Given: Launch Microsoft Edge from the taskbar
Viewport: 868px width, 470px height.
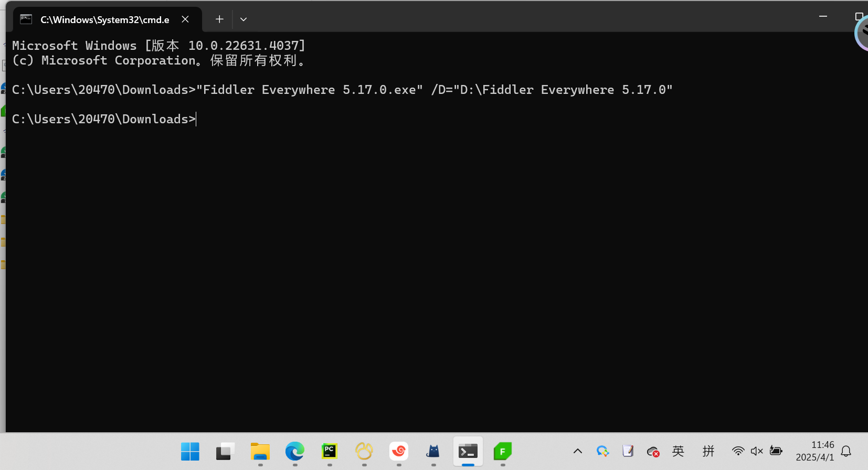Looking at the screenshot, I should (x=294, y=451).
